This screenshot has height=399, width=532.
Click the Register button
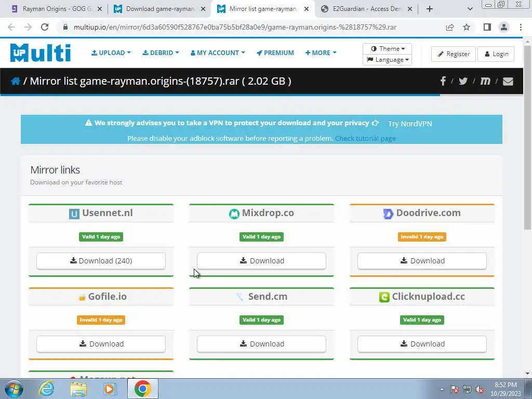(454, 54)
